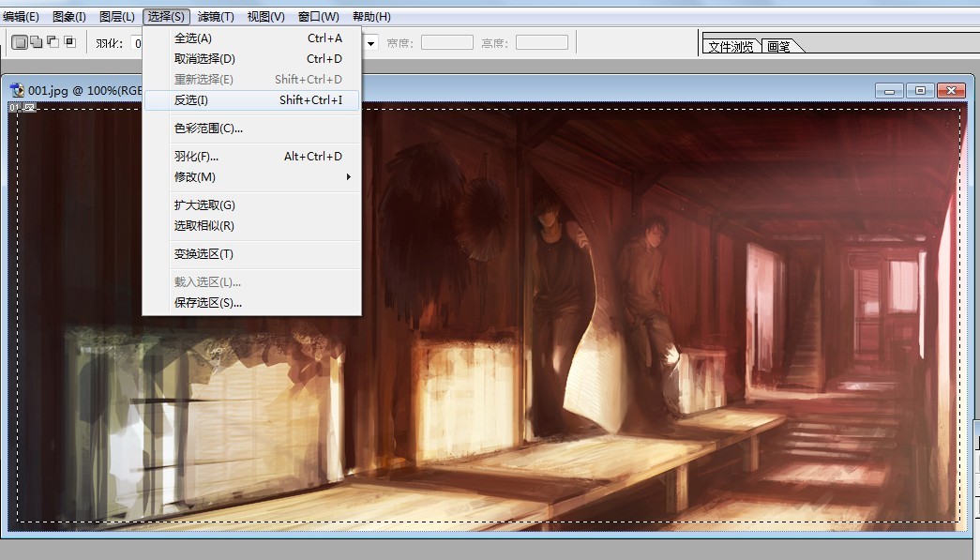The width and height of the screenshot is (980, 560).
Task: Switch to the 文件浏览 palette tab
Action: [x=731, y=46]
